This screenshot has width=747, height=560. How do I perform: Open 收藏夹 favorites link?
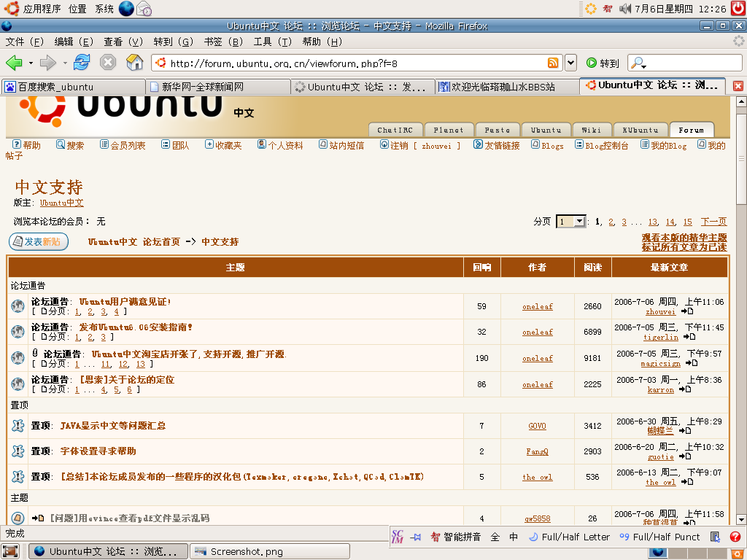223,145
